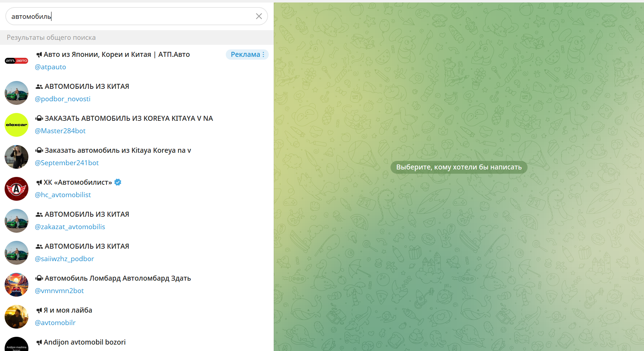Screen dimensions: 644x351
Task: Open АВТОМОБИЛЬ ИЗ КИТАЯ result for @saiiwzhz_podbor
Action: [137, 253]
